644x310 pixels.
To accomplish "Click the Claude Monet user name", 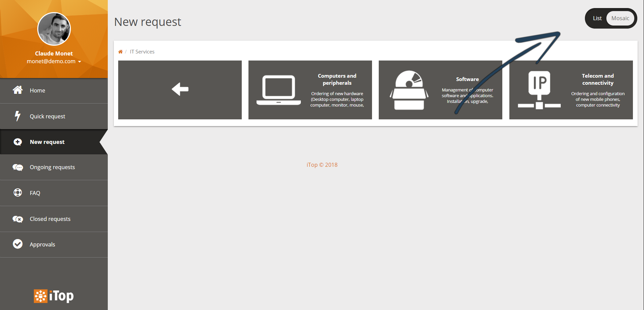I will (54, 53).
